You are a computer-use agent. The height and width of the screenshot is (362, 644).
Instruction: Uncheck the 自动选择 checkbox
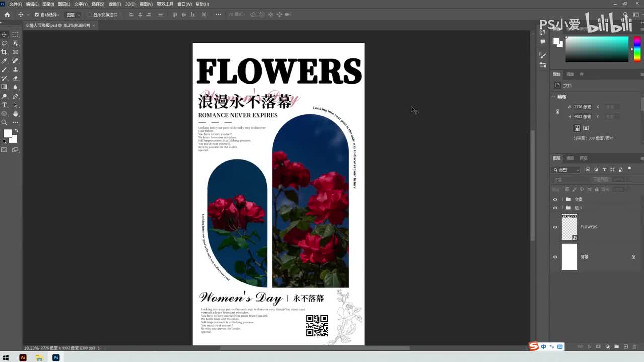click(x=36, y=15)
